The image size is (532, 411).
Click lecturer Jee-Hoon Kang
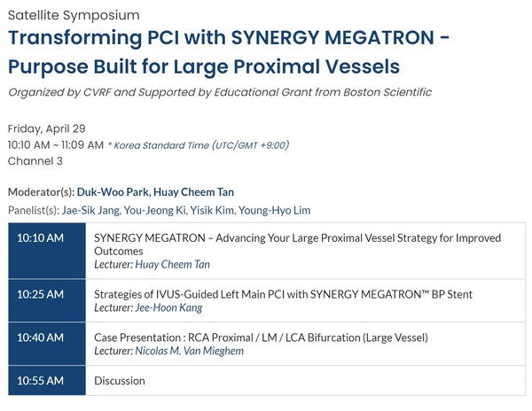[x=169, y=307]
